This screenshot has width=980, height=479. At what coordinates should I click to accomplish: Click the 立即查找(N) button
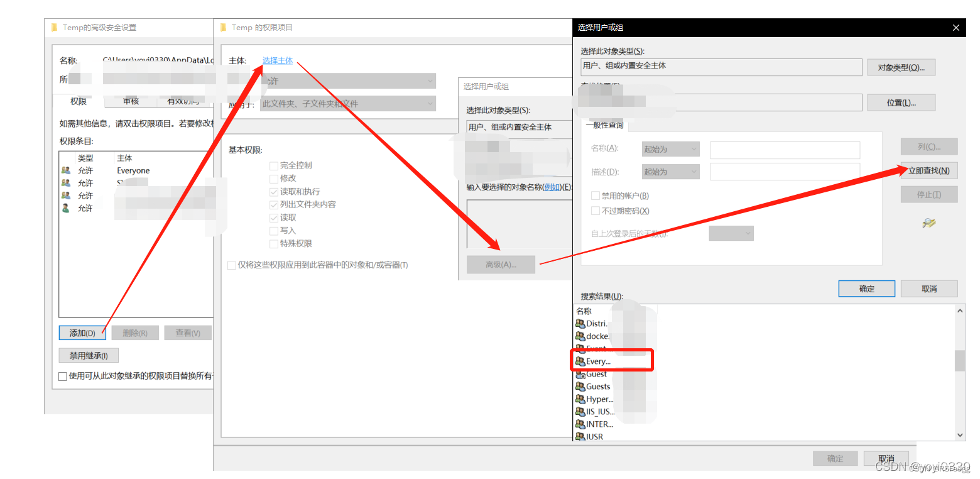929,170
